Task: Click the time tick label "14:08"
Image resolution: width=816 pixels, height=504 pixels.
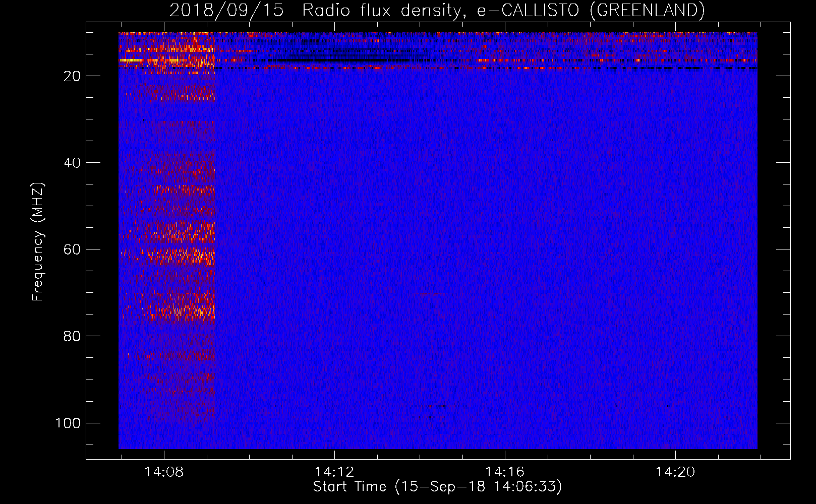Action: pos(164,472)
